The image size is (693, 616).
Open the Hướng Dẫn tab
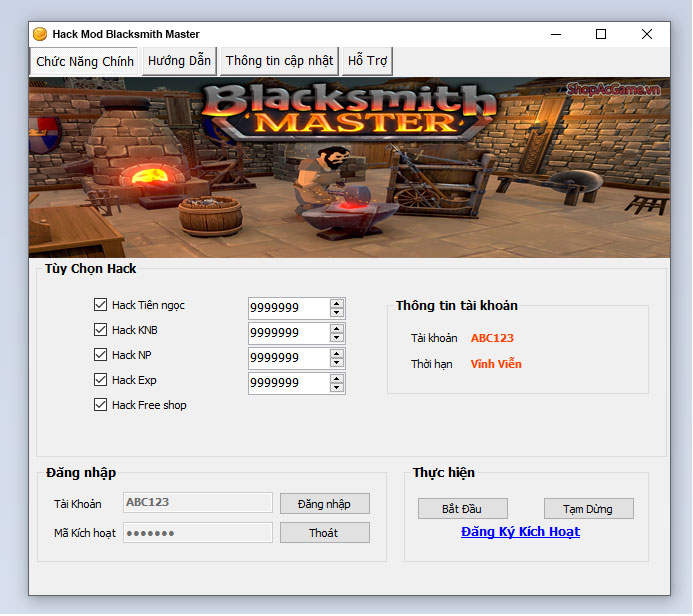coord(179,61)
